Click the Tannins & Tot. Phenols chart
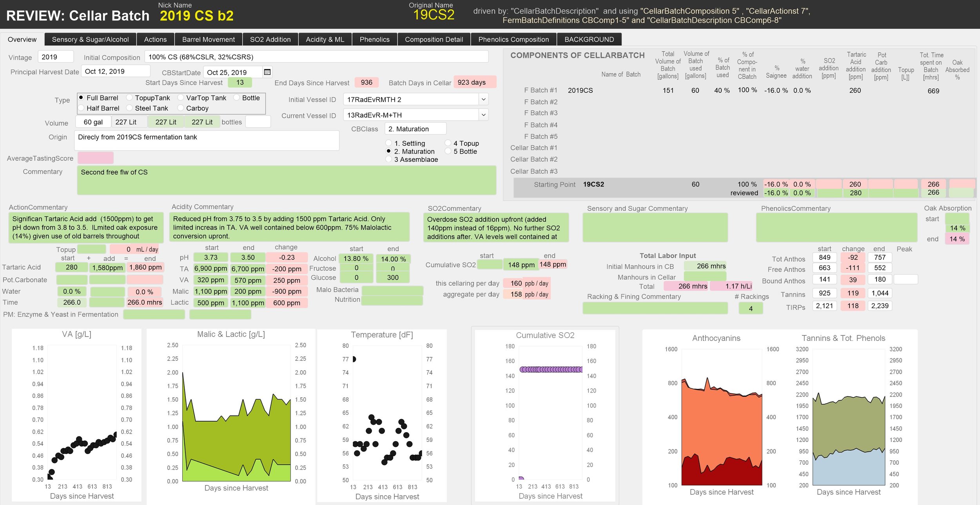This screenshot has width=980, height=505. tap(849, 417)
